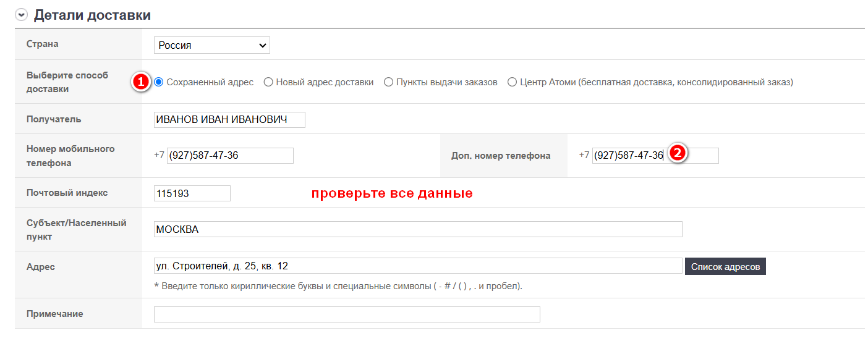Click the red number 1 marker

pyautogui.click(x=141, y=82)
